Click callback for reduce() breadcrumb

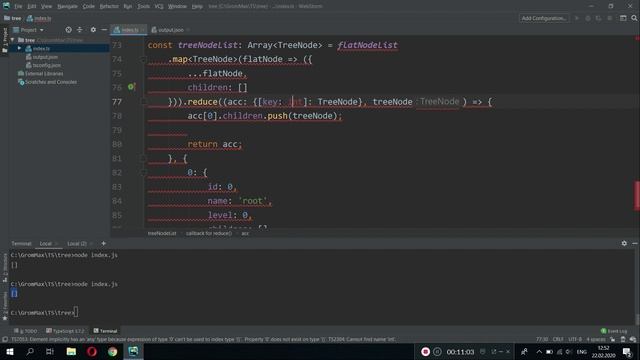(209, 233)
